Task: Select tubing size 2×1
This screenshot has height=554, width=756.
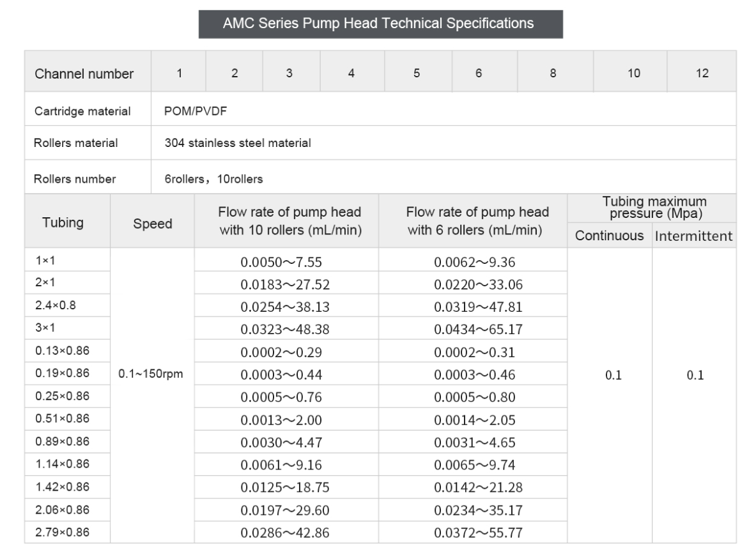Action: 45,282
